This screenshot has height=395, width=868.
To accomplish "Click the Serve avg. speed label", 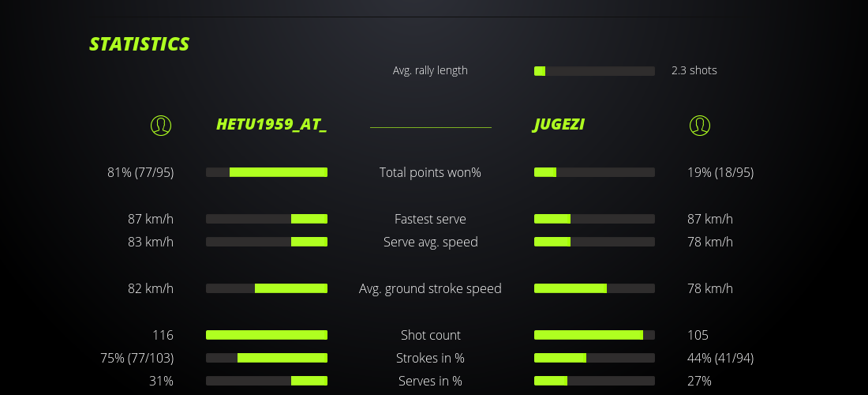I will 430,242.
